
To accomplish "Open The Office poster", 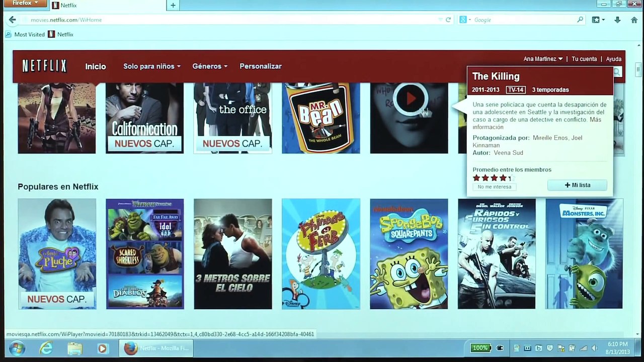I will (x=232, y=118).
